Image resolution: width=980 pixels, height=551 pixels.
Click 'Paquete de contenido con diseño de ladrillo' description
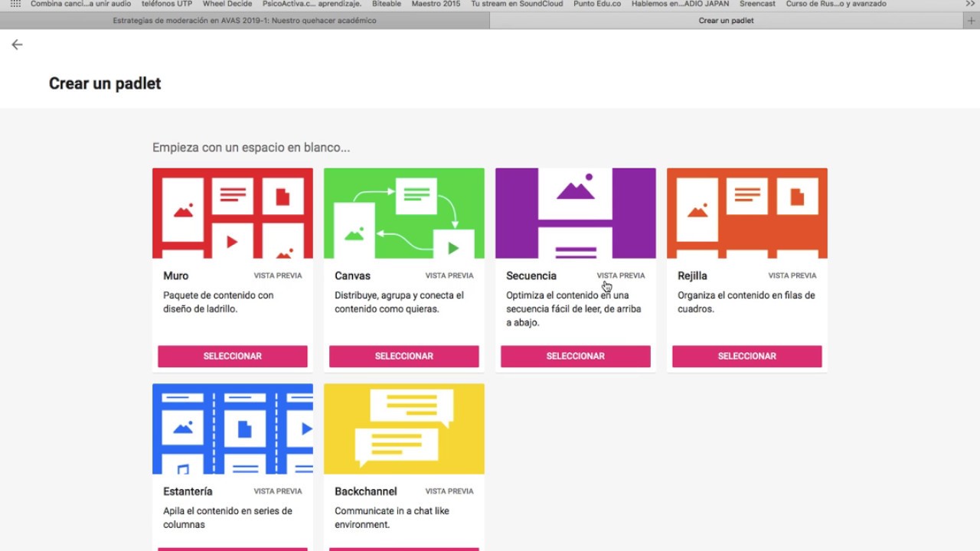[218, 302]
